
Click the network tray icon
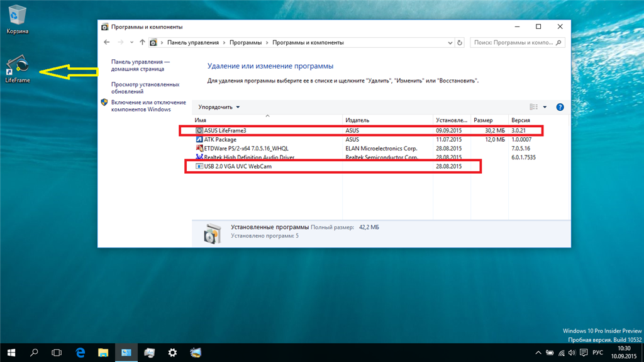[561, 353]
